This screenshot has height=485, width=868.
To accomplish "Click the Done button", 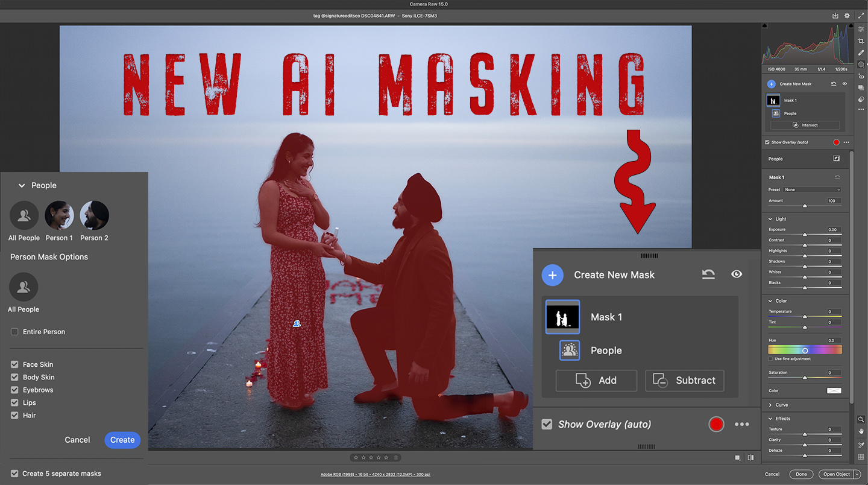I will (x=801, y=474).
